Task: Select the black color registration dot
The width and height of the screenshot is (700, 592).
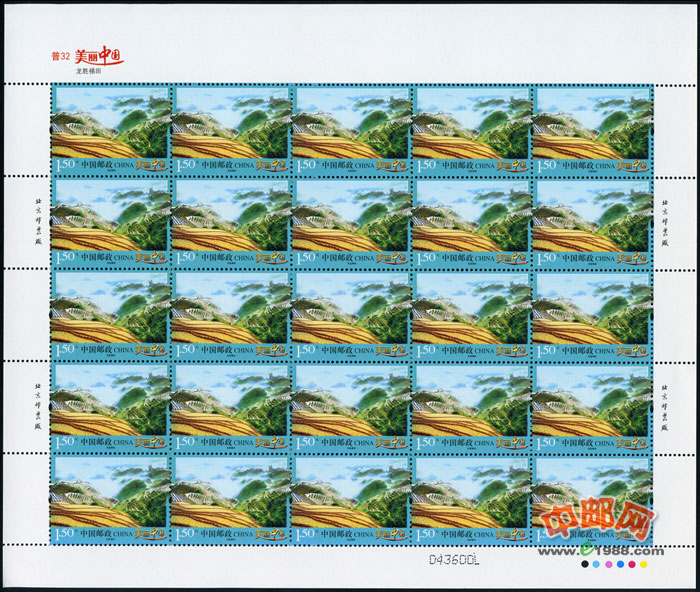Action: tap(583, 565)
